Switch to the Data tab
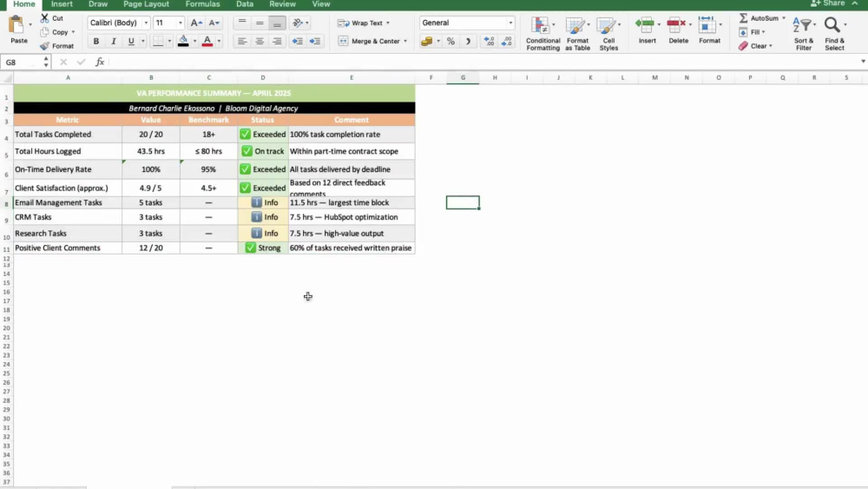This screenshot has width=868, height=489. (x=245, y=3)
